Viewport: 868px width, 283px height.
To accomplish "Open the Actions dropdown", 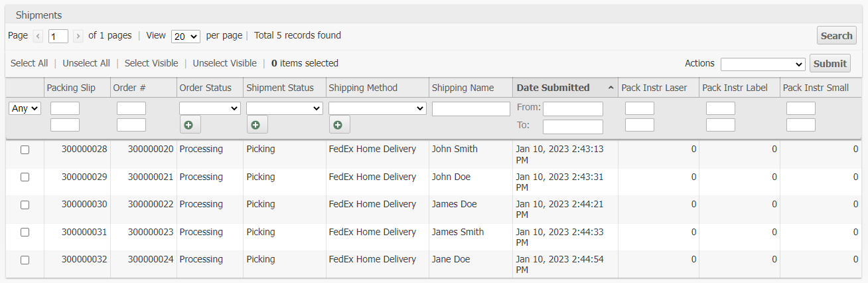I will coord(762,64).
